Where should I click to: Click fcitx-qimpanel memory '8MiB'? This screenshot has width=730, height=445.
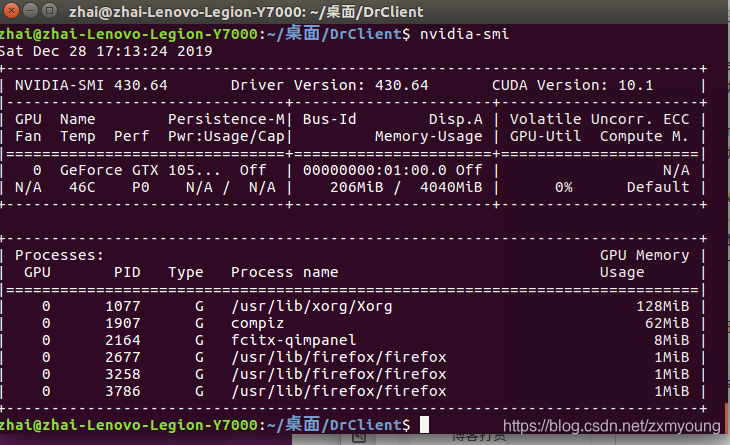point(671,340)
